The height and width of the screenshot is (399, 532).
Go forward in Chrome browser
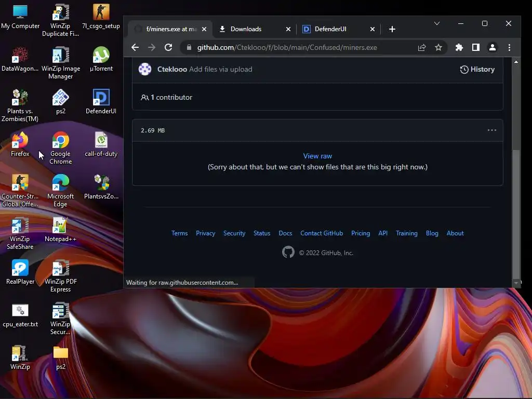coord(152,47)
